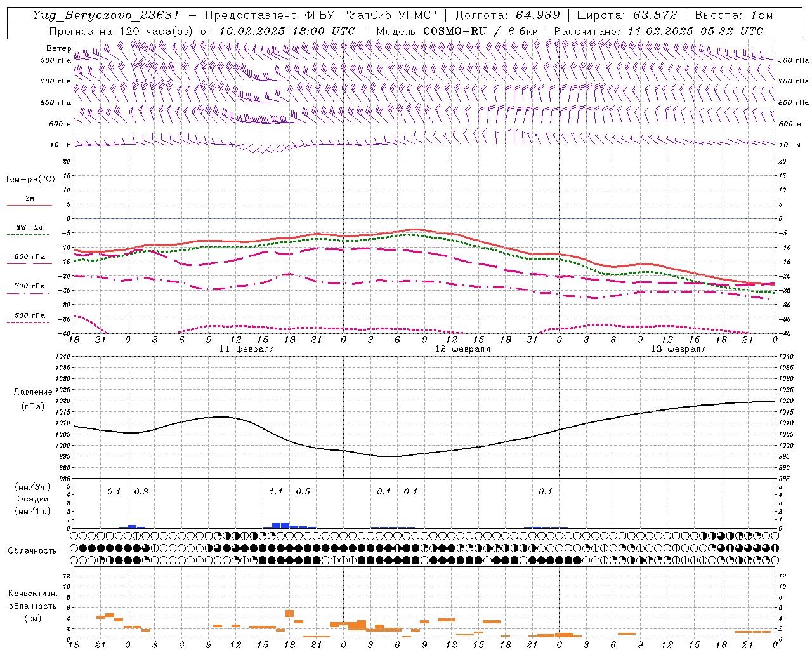Click the precipitation value 1.1
Viewport: 812px width, 650px height.
[276, 491]
